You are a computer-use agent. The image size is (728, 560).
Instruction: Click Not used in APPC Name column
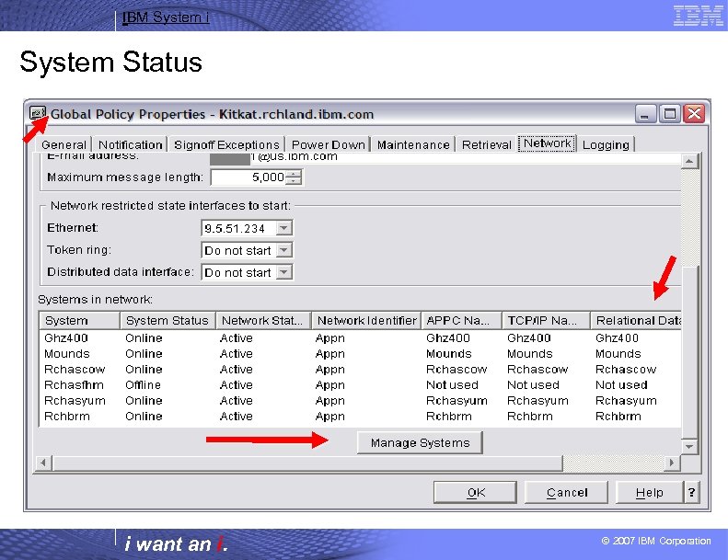pos(452,385)
